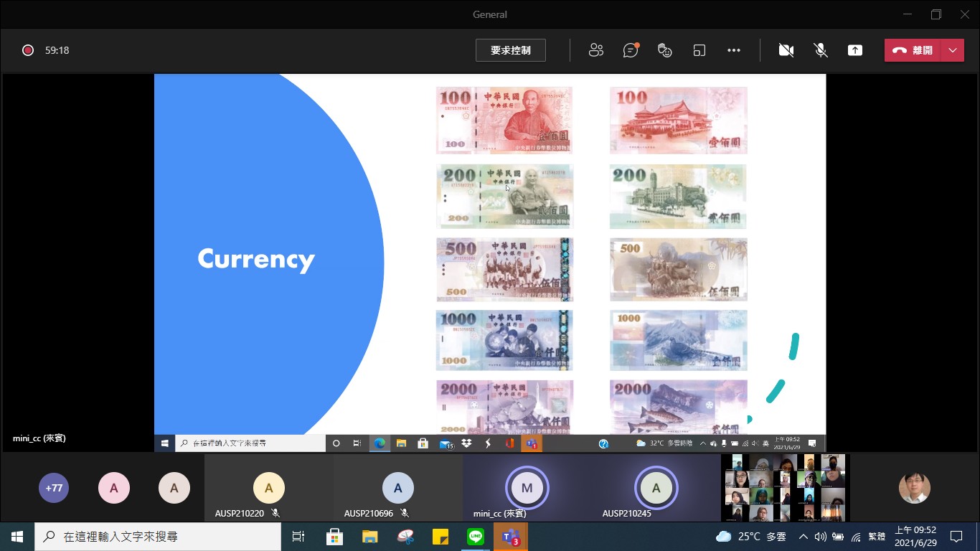Open Microsoft Store from the taskbar
Image resolution: width=980 pixels, height=551 pixels.
click(x=334, y=536)
